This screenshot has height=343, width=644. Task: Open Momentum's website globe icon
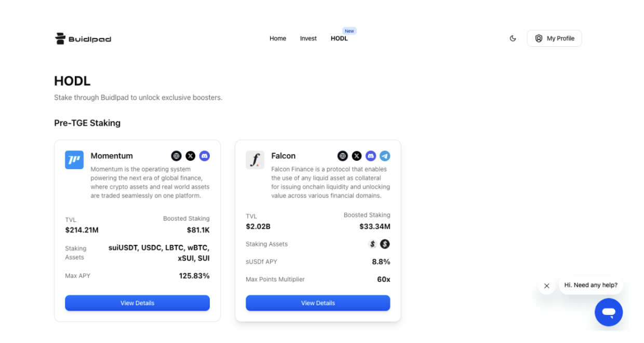[x=177, y=156]
